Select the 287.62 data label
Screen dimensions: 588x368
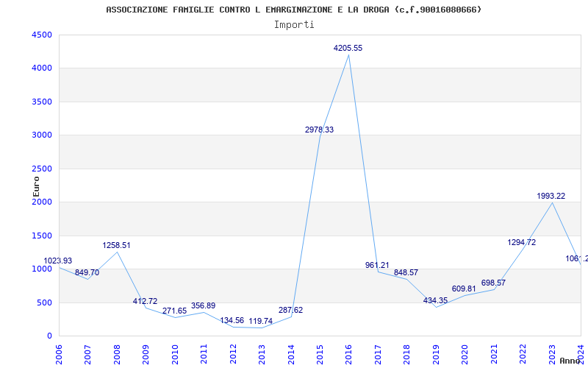point(290,310)
